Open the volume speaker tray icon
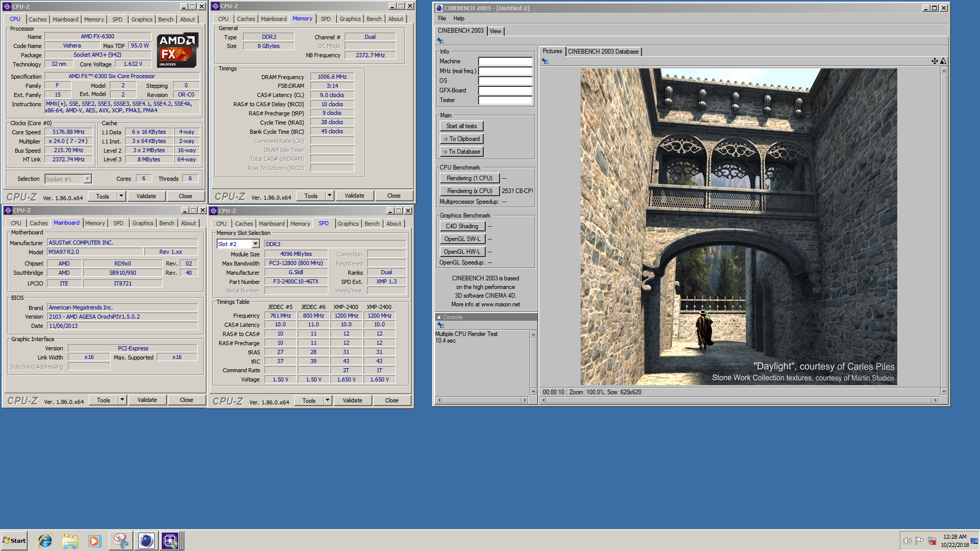The image size is (980, 551). point(907,541)
